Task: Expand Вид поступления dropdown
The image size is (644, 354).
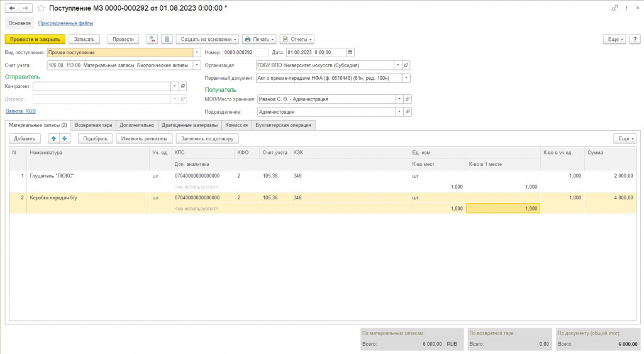Action: point(197,53)
